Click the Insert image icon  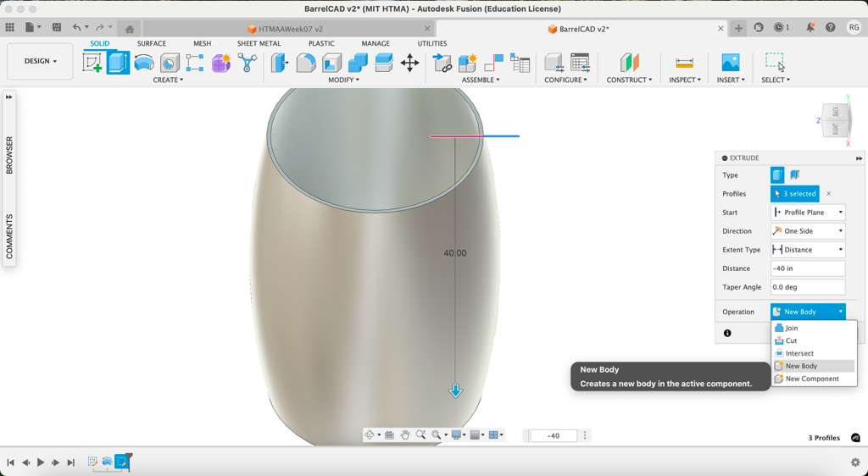(x=730, y=63)
